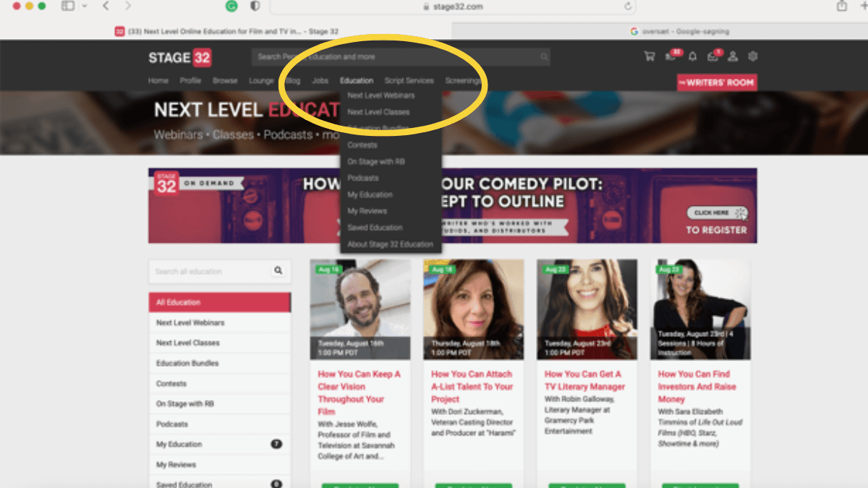Open 'How You Can Attach A-List Talent' title

tap(472, 387)
